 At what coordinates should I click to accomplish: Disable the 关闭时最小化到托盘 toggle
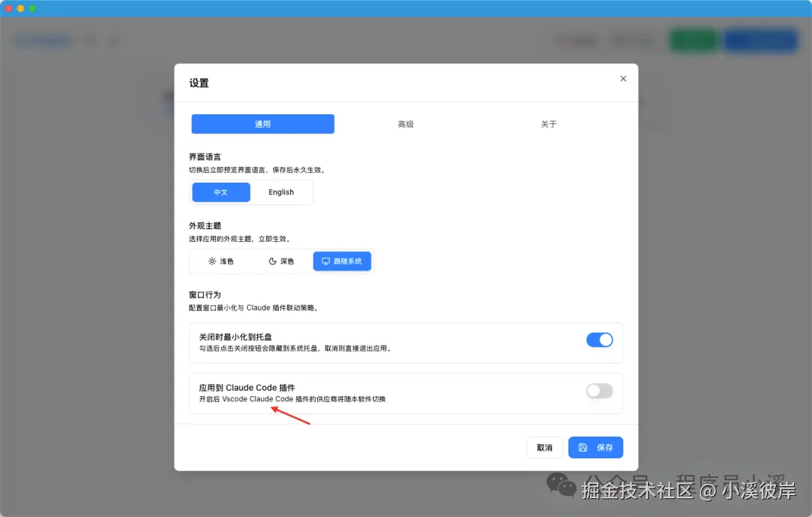pos(599,340)
